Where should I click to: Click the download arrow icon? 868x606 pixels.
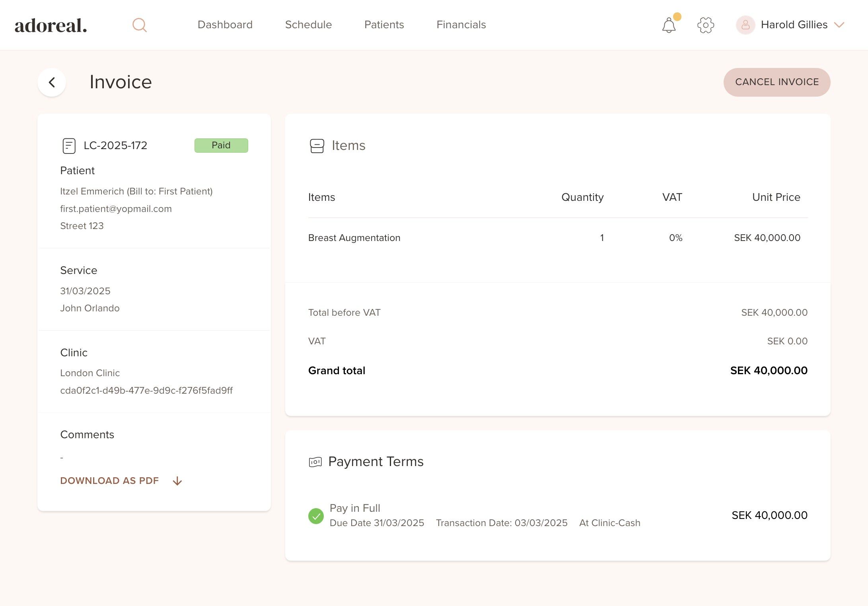pyautogui.click(x=177, y=481)
